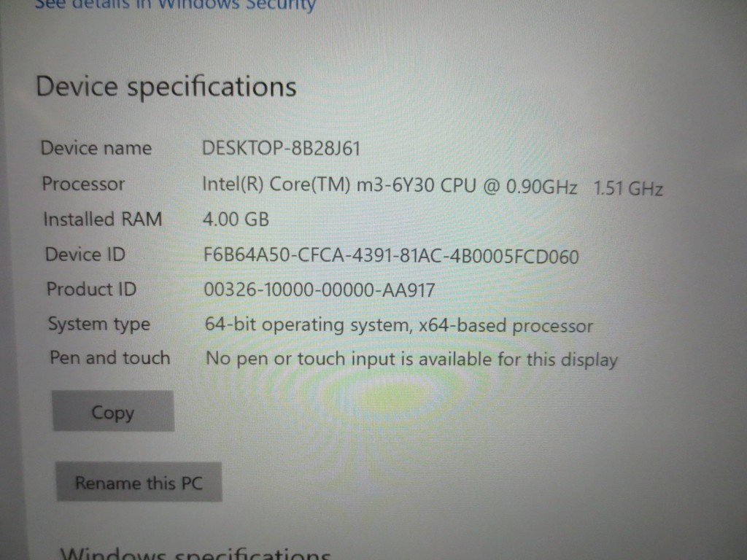Screen dimensions: 747x560
Task: Open the See details in Windows Security link
Action: 174,5
